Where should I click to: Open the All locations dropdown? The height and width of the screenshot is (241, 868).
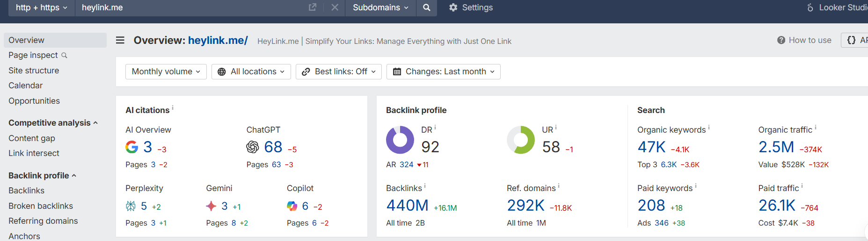(251, 71)
